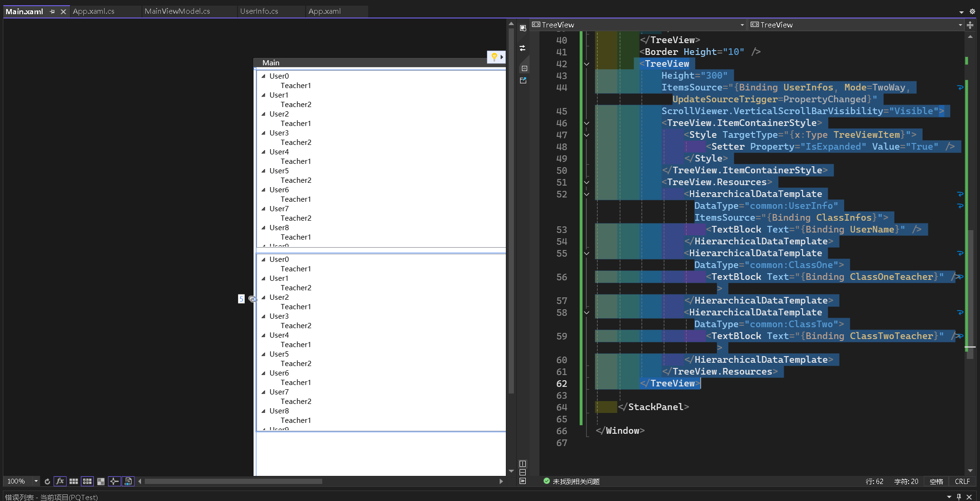Swap panes with the double-arrow icon
Viewport: 980px width, 501px height.
click(523, 48)
